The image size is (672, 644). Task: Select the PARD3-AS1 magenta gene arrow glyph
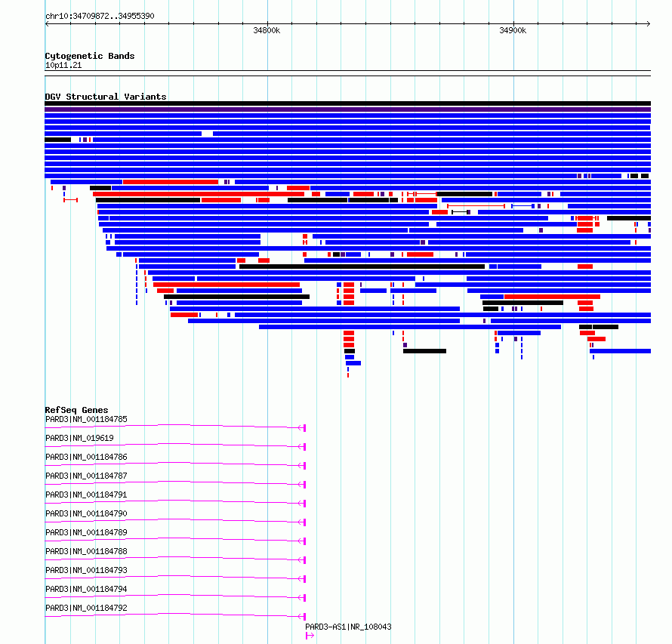pyautogui.click(x=310, y=636)
